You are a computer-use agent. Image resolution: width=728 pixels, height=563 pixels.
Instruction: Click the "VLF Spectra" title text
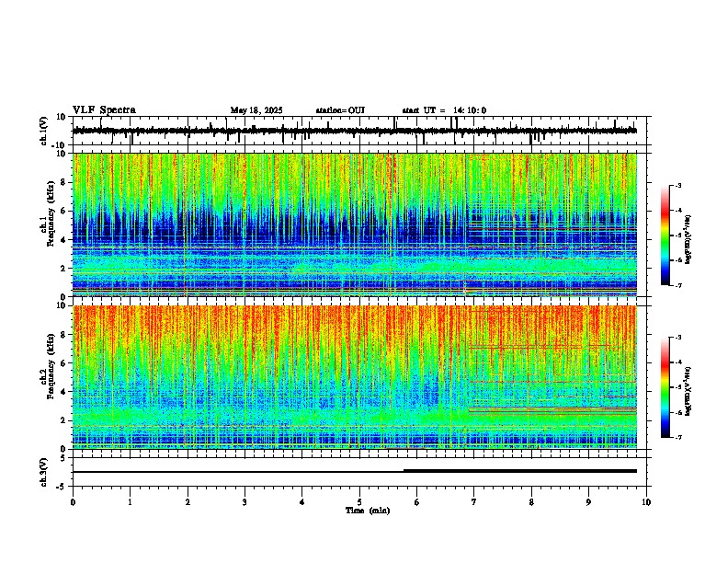[x=104, y=110]
